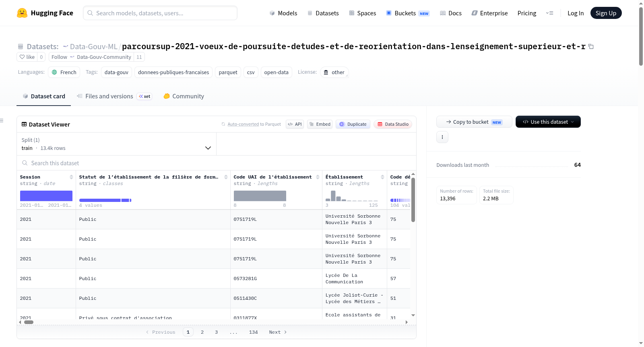Click the Lycée De La Communication cell
Viewport: 644px width, 347px height.
355,278
